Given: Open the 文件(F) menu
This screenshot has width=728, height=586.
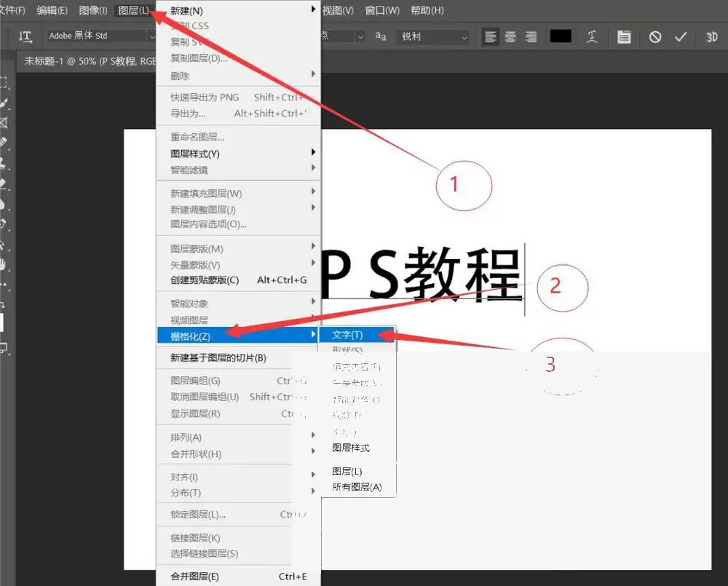Looking at the screenshot, I should (x=12, y=10).
